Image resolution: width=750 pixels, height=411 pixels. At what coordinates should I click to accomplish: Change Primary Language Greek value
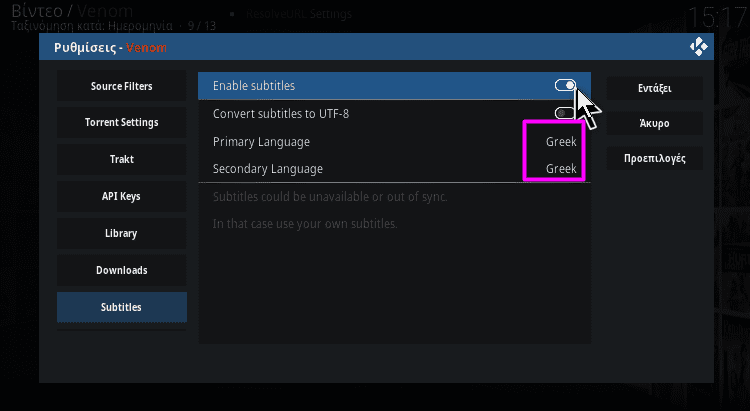tap(561, 142)
